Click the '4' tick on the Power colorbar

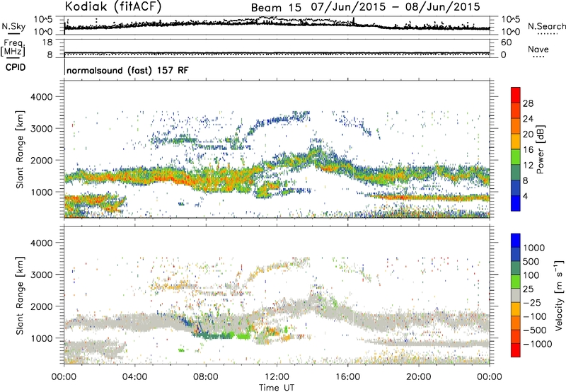[525, 196]
